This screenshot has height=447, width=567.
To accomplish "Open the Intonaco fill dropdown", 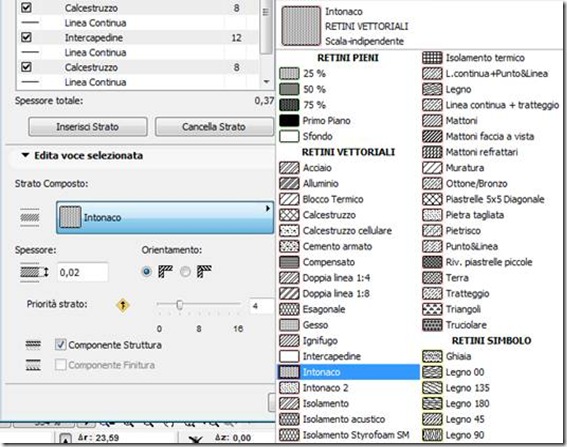I will pos(165,217).
